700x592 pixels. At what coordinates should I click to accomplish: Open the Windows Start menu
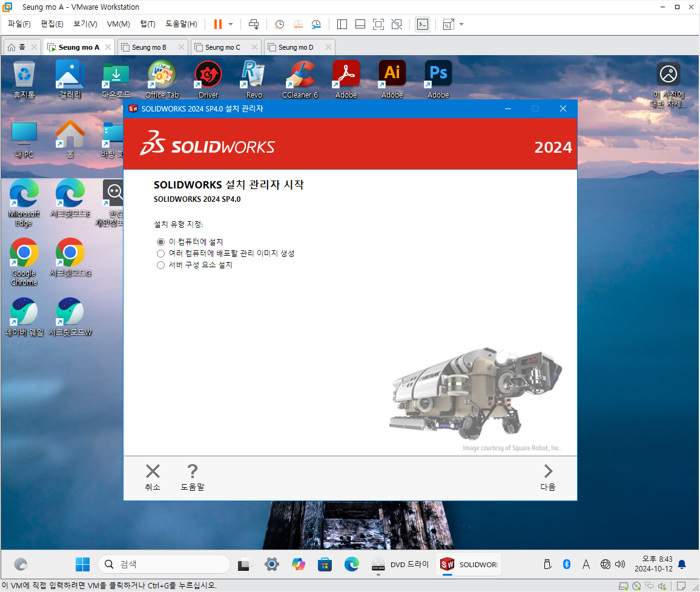click(82, 564)
